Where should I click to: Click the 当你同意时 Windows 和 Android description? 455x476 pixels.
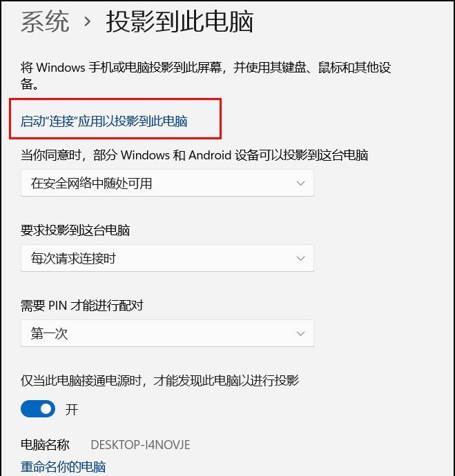point(195,155)
